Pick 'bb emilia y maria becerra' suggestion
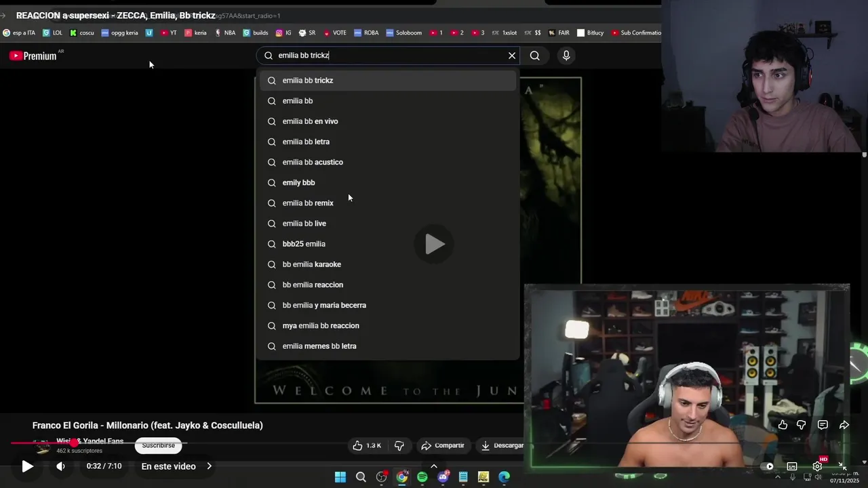 [387, 305]
